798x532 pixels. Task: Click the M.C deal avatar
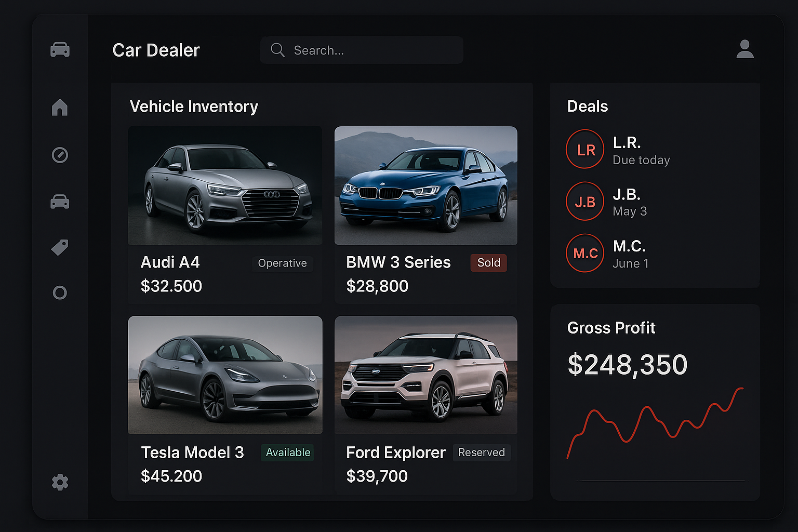(x=585, y=253)
